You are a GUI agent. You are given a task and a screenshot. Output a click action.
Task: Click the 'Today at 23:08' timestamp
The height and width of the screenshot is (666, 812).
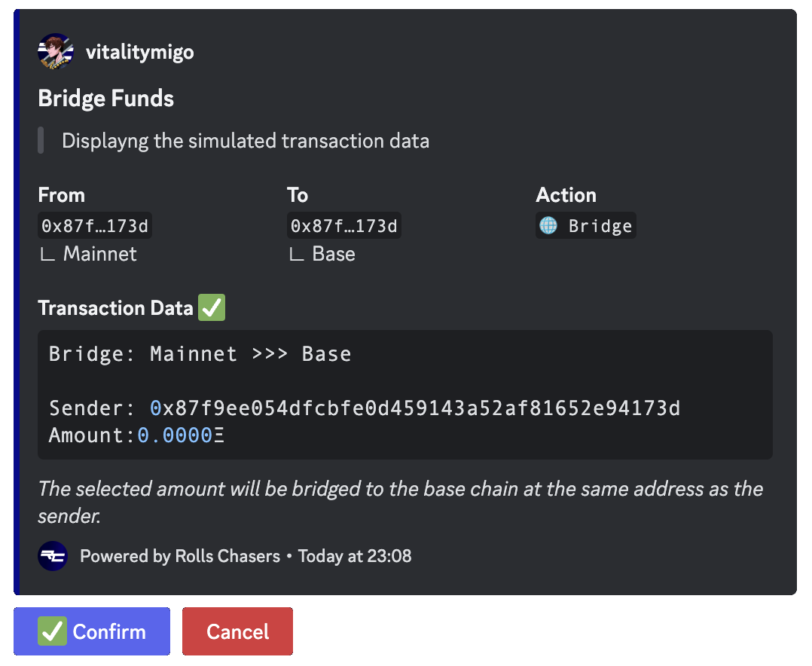(x=355, y=557)
